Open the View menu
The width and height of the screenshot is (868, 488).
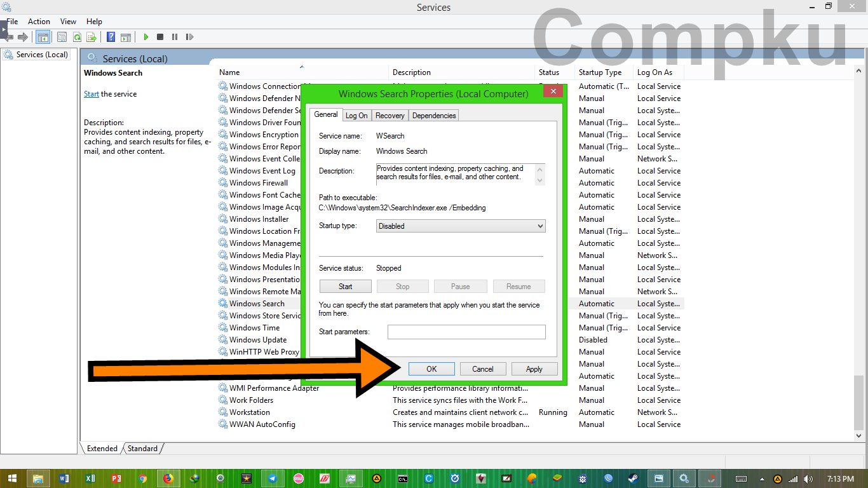(x=68, y=21)
